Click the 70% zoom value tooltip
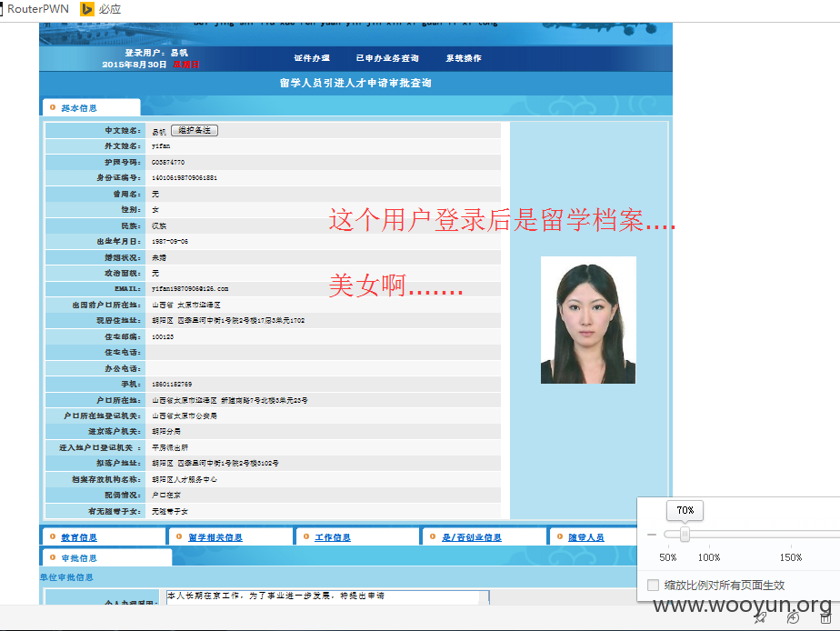 click(x=685, y=510)
